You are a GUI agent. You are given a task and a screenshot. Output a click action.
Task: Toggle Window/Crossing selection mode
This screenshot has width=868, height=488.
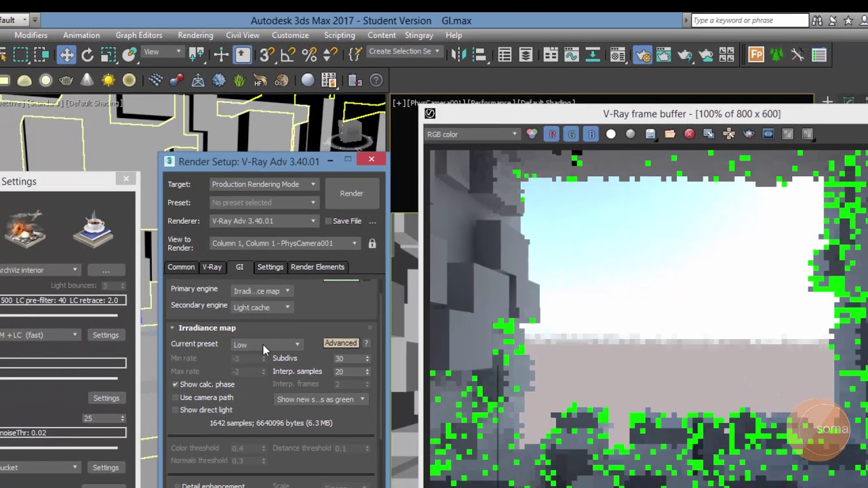click(41, 55)
